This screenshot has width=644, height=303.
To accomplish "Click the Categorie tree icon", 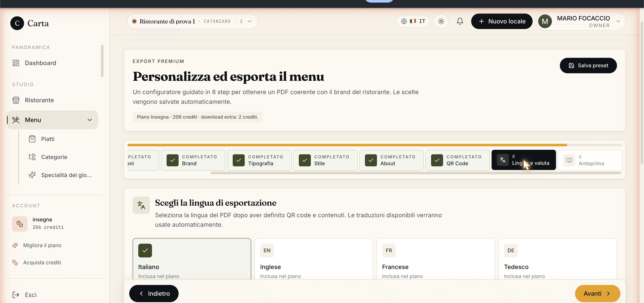I will pyautogui.click(x=32, y=157).
